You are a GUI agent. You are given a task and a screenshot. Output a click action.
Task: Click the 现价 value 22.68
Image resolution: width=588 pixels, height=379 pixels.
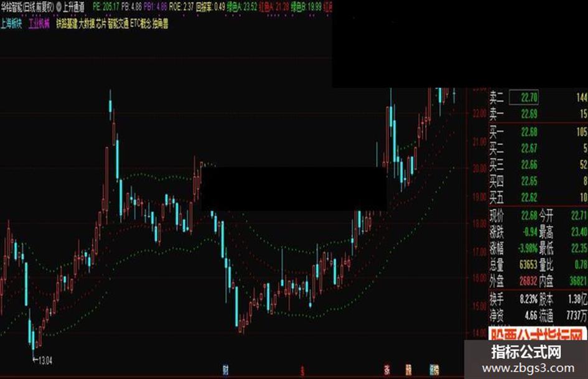tap(529, 216)
